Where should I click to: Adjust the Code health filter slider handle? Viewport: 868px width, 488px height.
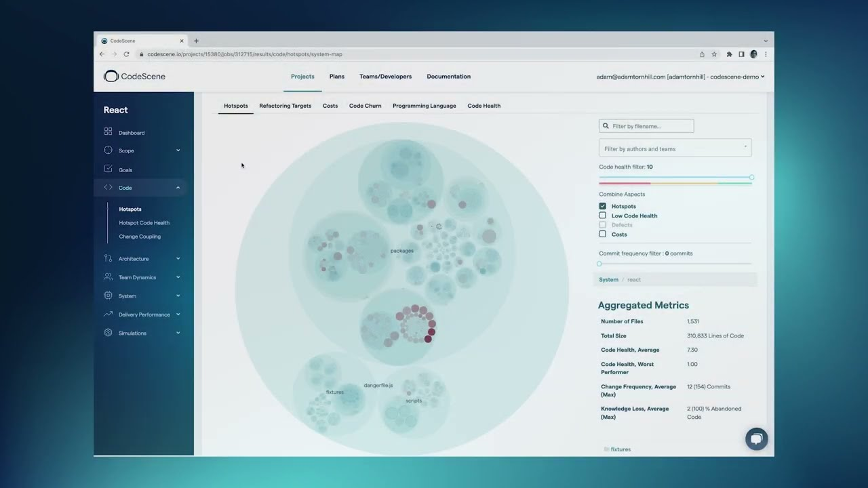pos(751,178)
